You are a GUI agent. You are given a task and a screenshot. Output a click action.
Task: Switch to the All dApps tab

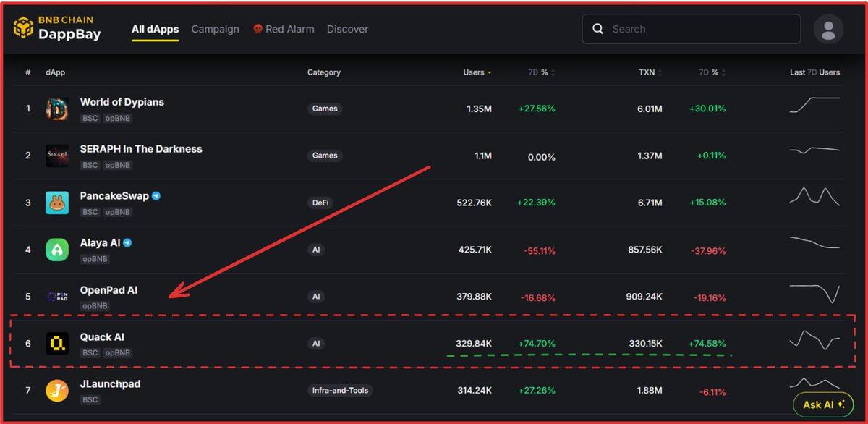coord(155,29)
